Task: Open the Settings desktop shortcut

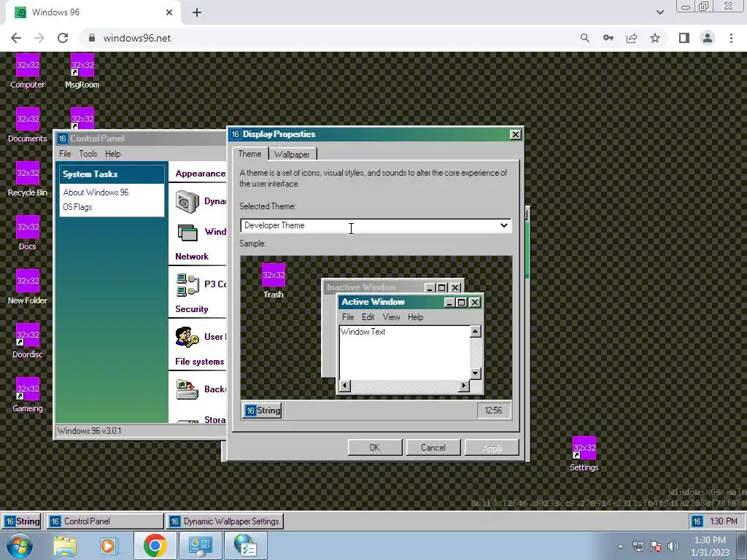Action: [x=584, y=454]
